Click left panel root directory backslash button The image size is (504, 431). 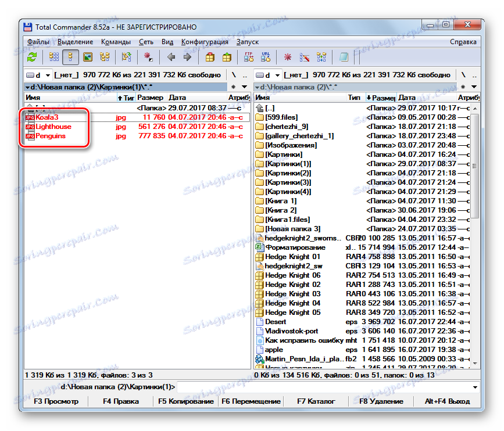(x=234, y=75)
